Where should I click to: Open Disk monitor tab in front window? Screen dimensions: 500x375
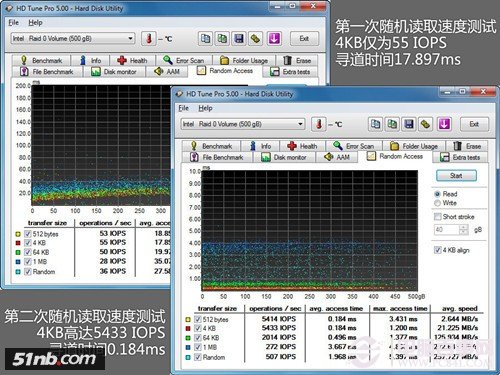[284, 157]
